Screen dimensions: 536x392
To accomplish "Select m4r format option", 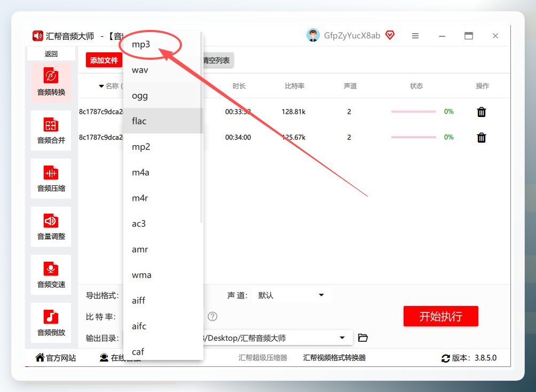I will click(x=162, y=198).
